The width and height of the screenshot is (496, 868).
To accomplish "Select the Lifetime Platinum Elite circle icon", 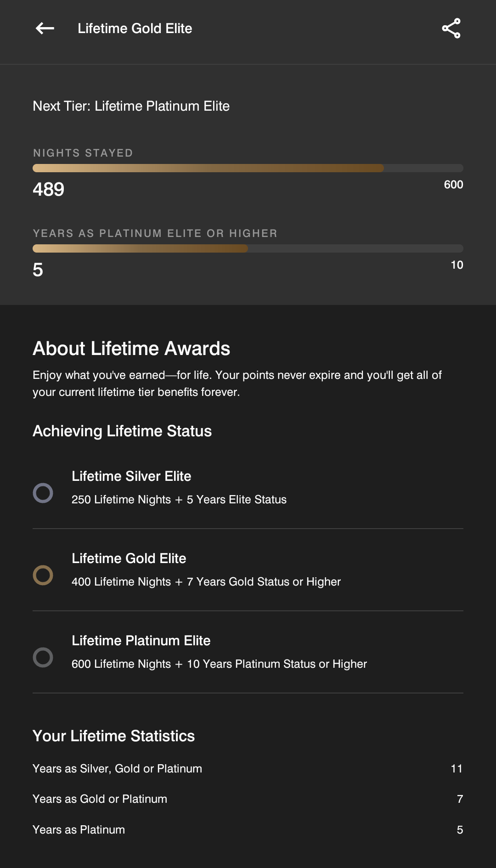I will [43, 657].
